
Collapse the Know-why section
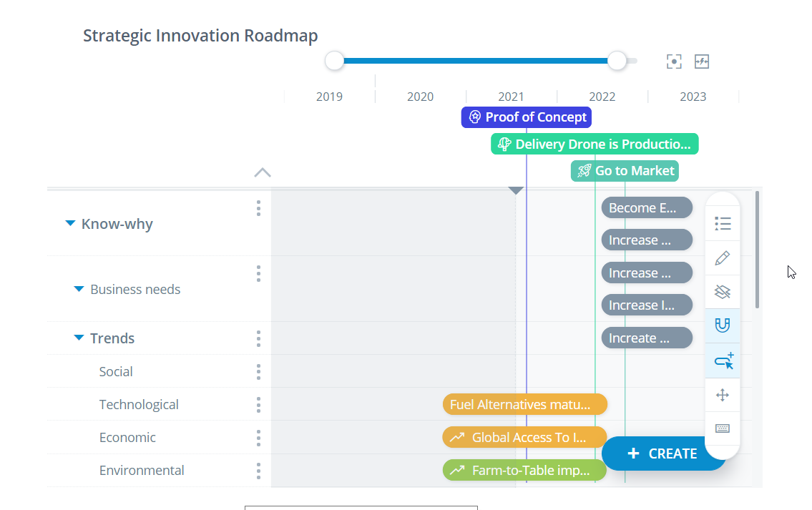(69, 222)
